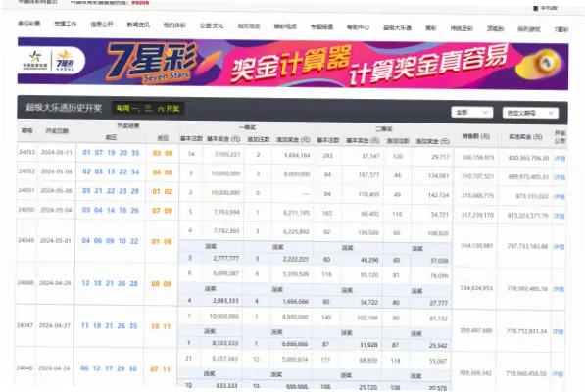Click the date 2024-05-04 cell
This screenshot has height=392, width=585.
[x=56, y=210]
